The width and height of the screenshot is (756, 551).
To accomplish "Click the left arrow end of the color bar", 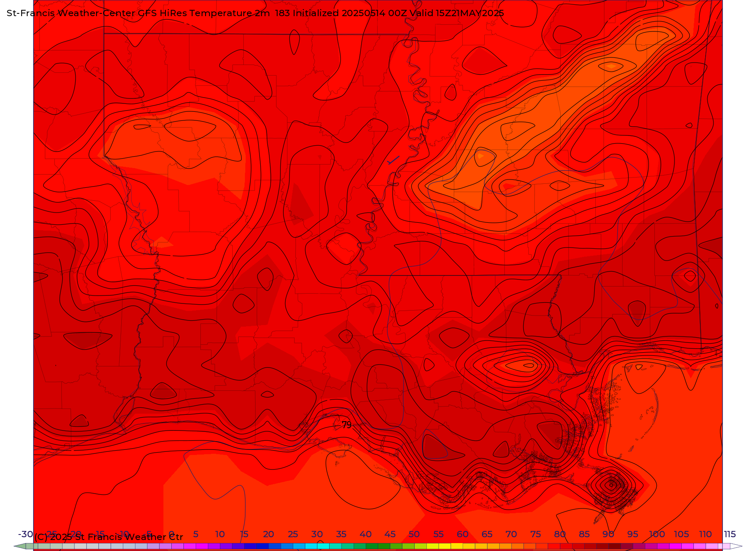I will click(20, 546).
